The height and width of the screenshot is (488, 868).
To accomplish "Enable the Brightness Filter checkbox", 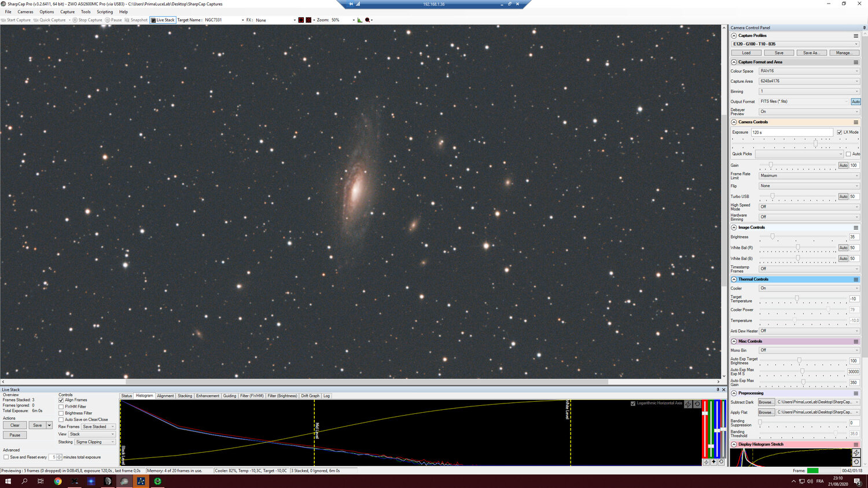I will [61, 413].
